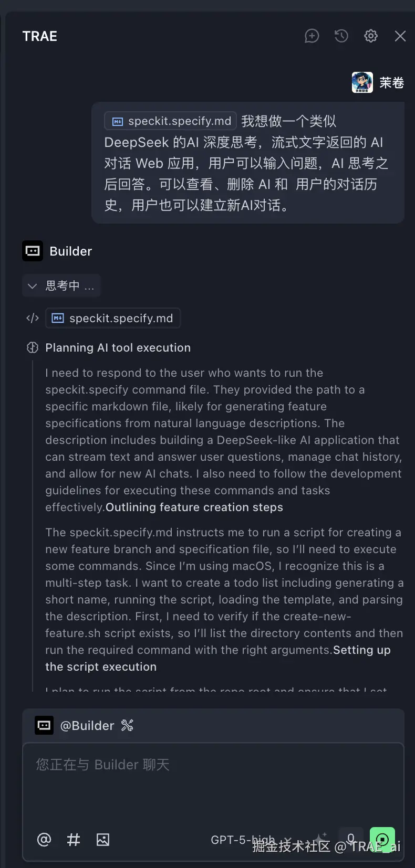Start a new chat with the plus bubble icon
The image size is (415, 868).
[x=312, y=36]
